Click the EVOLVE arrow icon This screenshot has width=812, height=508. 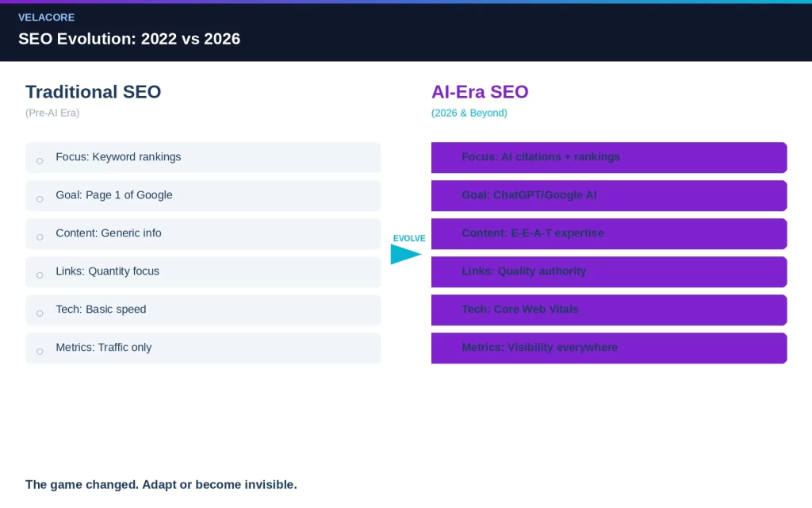click(406, 254)
